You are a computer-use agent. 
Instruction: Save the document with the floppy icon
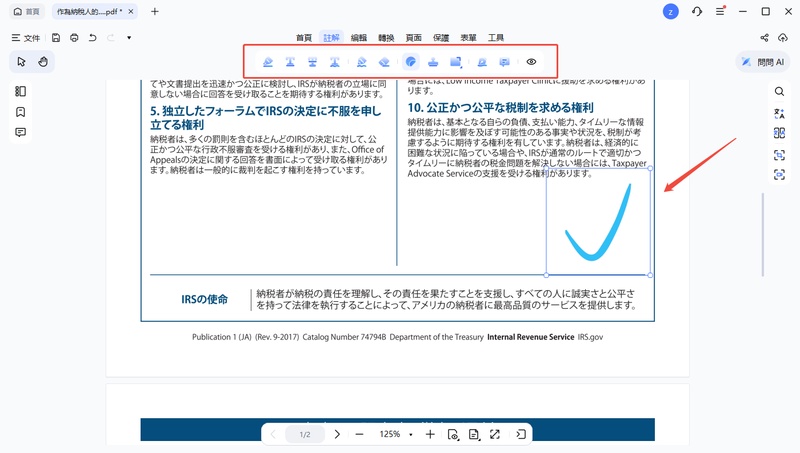(56, 38)
